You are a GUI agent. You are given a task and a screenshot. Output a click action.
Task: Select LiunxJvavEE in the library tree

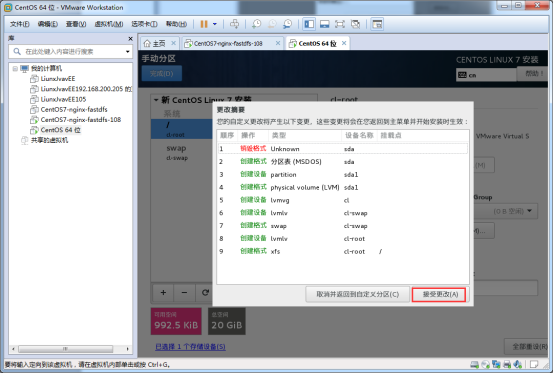[57, 79]
